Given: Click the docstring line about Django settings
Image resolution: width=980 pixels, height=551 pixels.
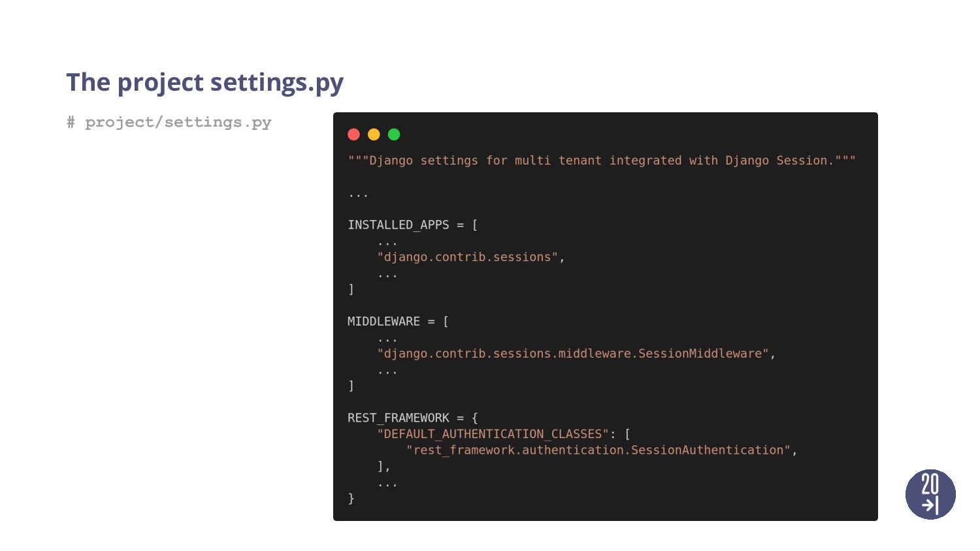Looking at the screenshot, I should (x=602, y=161).
